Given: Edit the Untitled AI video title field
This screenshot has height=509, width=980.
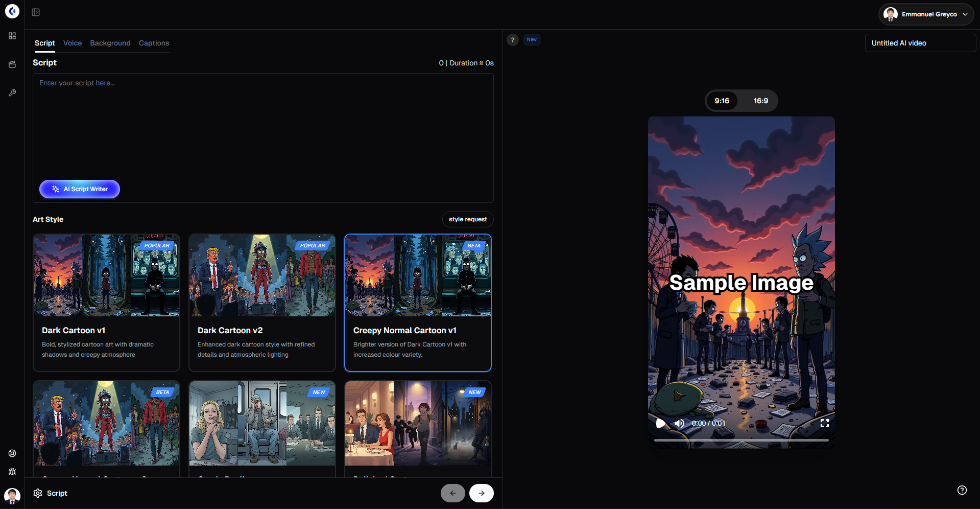Looking at the screenshot, I should coord(920,43).
